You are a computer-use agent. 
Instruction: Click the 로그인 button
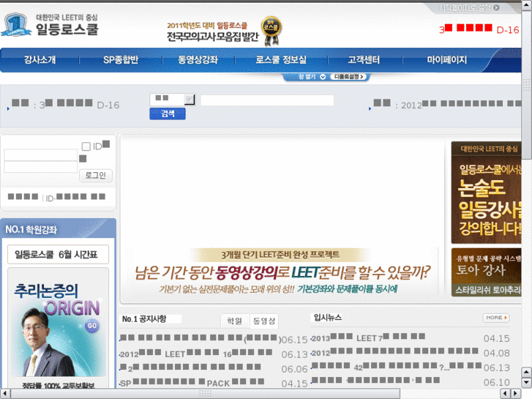(x=96, y=175)
